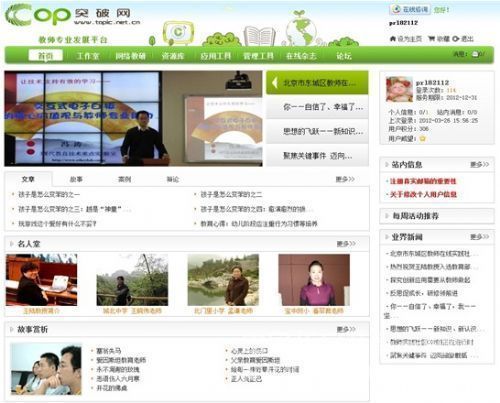This screenshot has width=500, height=403.
Task: Open news item 反思促成长，研修促前进
Action: [424, 293]
